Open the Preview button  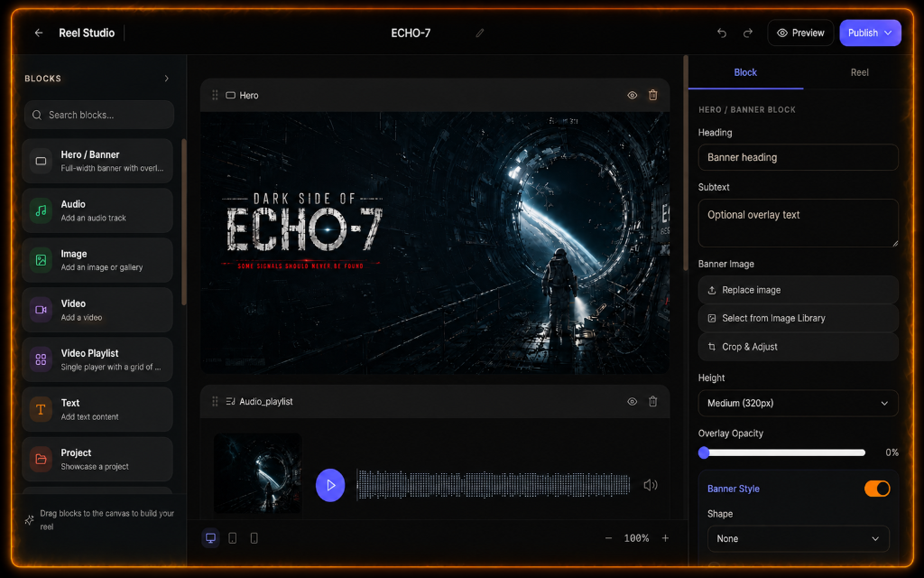click(x=800, y=33)
